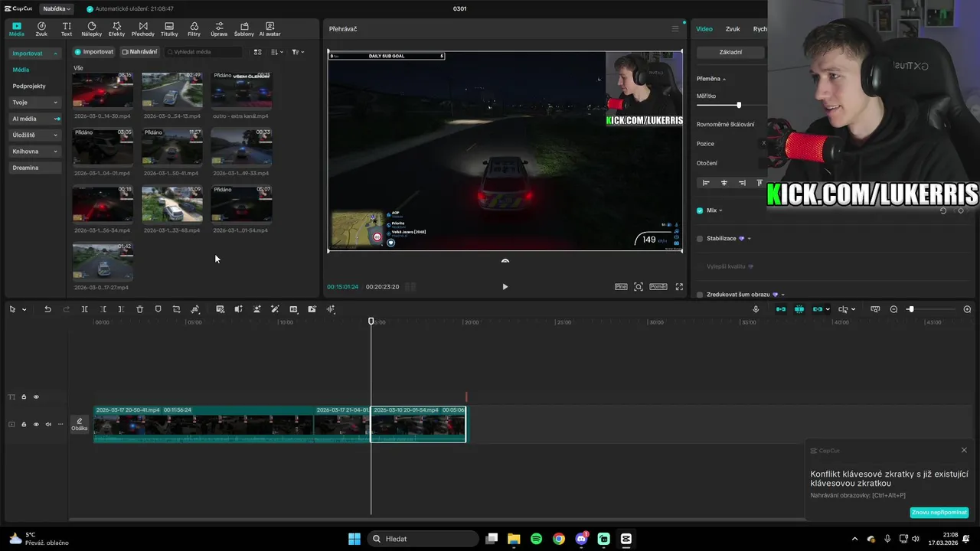Open the Nálepky stickers panel

tap(91, 29)
